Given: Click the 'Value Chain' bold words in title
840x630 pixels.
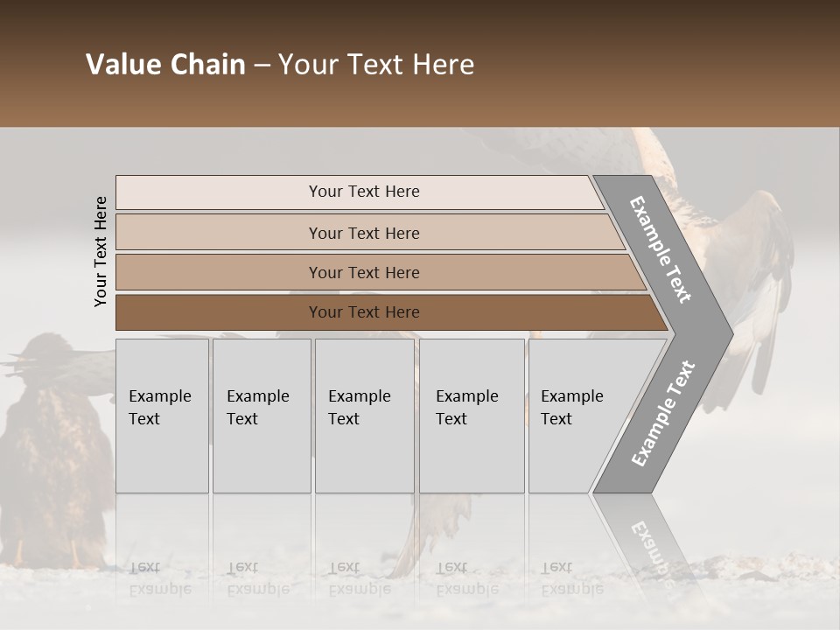Looking at the screenshot, I should (x=165, y=64).
